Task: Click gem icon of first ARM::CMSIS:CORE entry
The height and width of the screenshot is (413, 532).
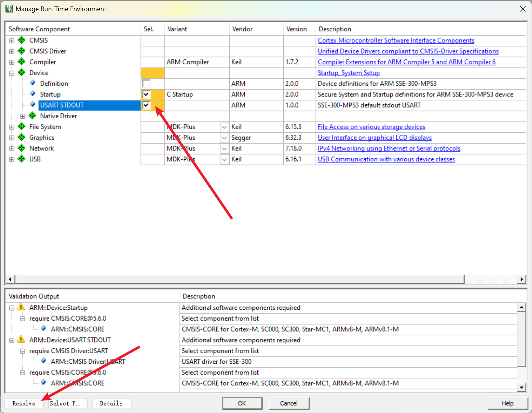Action: [44, 329]
